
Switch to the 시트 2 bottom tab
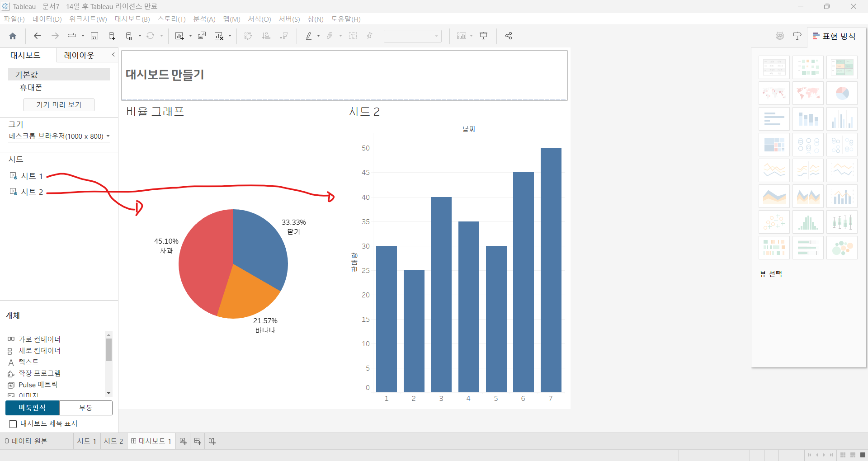113,441
